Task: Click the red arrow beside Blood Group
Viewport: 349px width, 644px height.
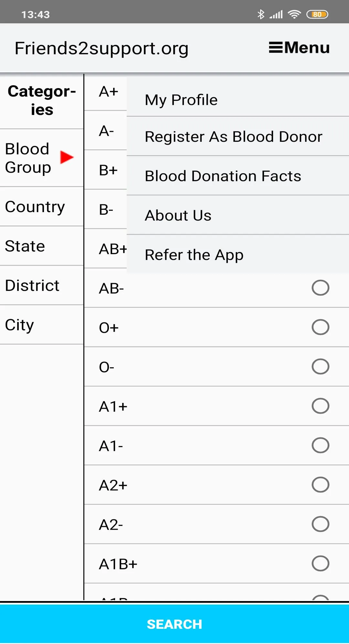Action: pyautogui.click(x=67, y=157)
